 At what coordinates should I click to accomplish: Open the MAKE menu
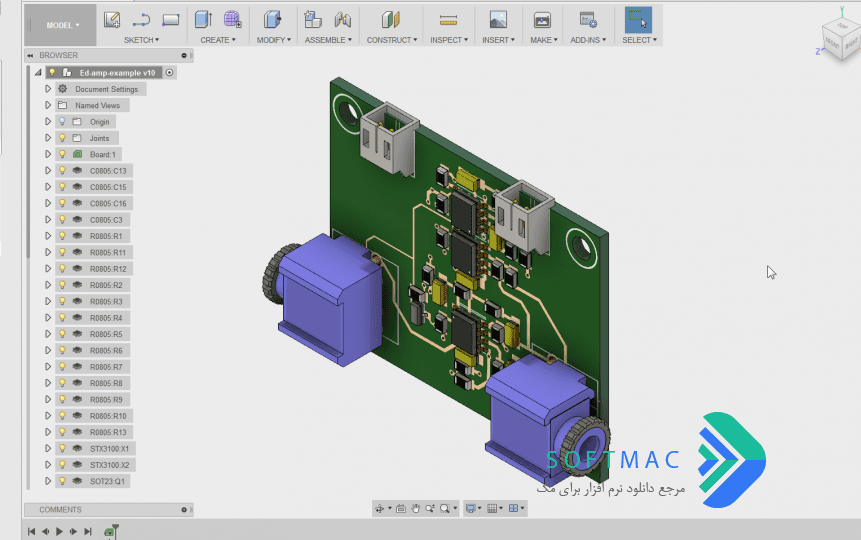point(544,40)
